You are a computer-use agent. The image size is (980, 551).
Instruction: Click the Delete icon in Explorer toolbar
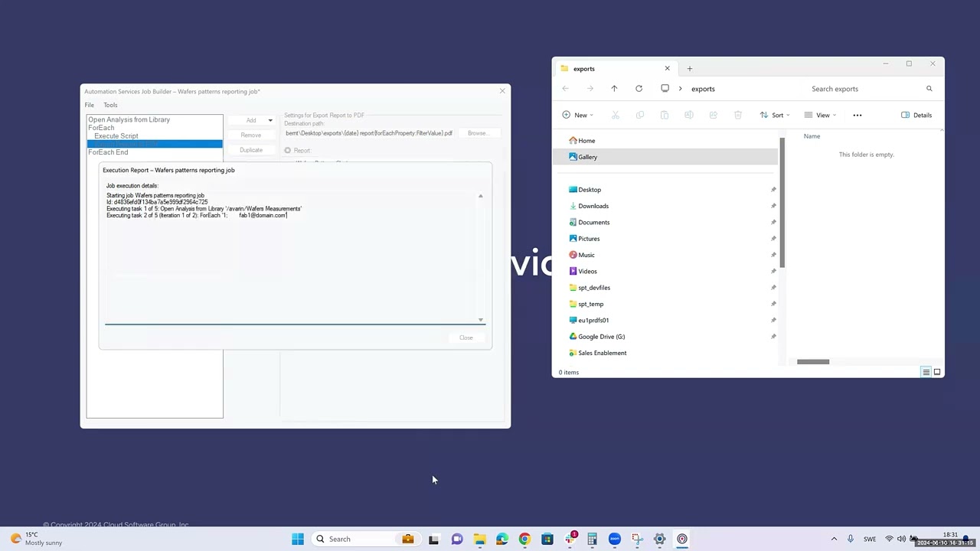tap(737, 115)
